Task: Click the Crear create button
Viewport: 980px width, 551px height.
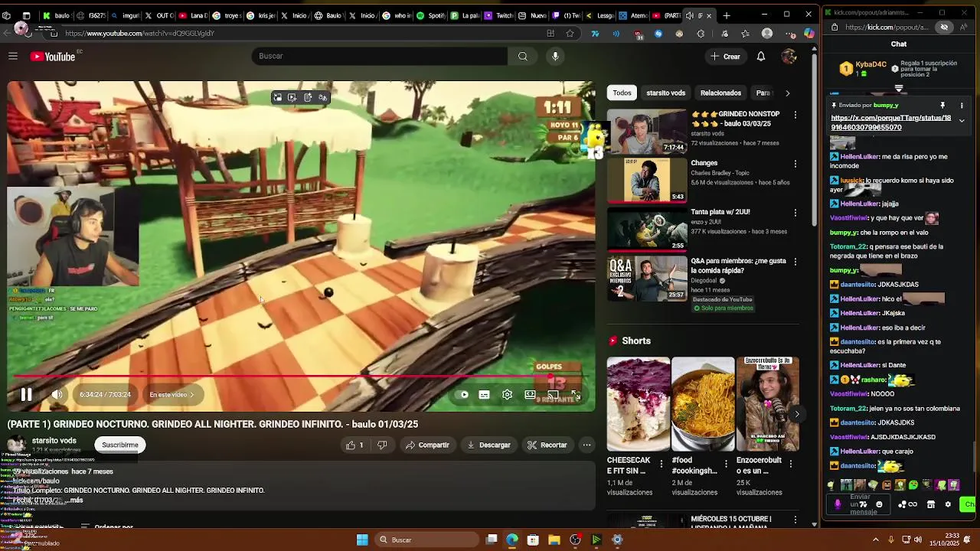Action: point(725,56)
